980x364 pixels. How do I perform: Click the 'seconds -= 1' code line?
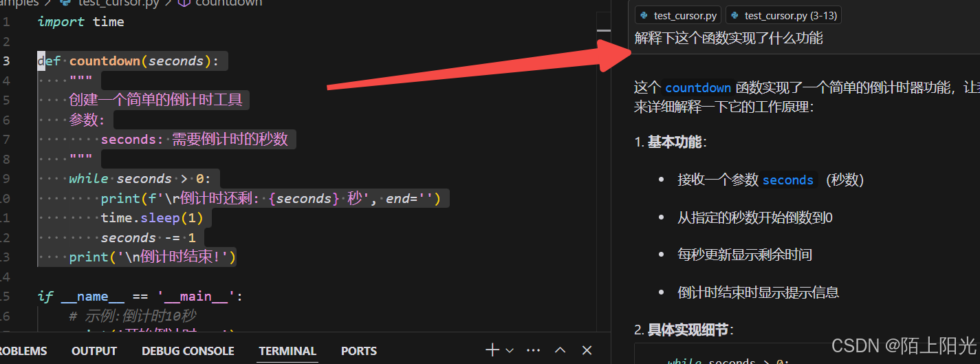click(149, 237)
